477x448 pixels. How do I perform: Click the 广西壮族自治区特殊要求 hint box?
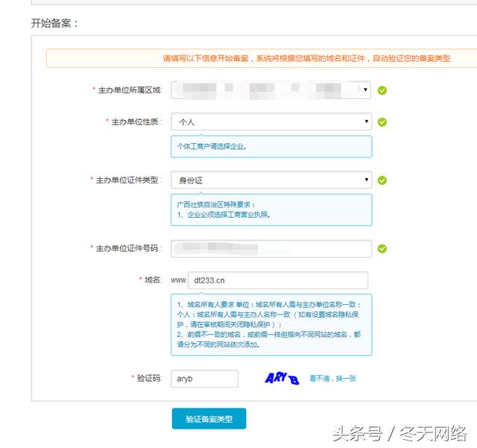pos(271,209)
